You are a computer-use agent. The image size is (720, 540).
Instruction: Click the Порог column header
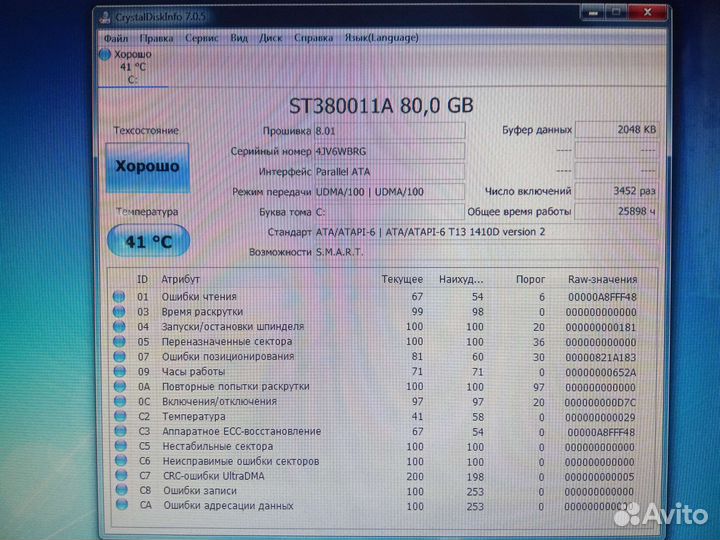coord(530,279)
